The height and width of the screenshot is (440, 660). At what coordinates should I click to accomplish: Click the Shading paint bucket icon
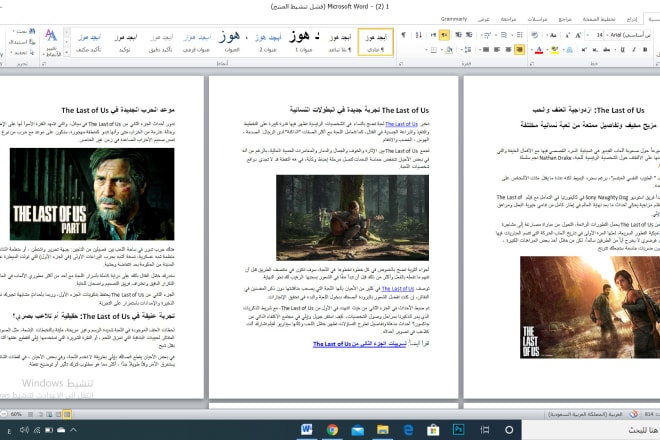click(449, 50)
